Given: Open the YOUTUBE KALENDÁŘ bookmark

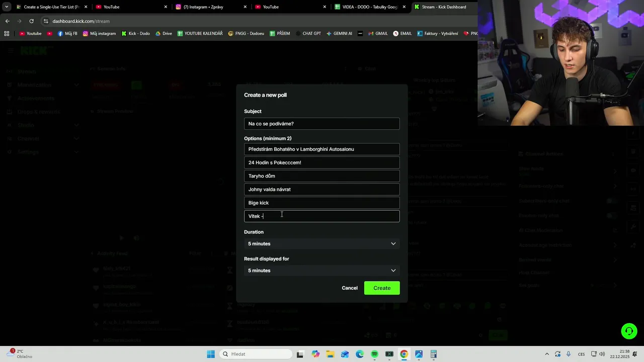Looking at the screenshot, I should [200, 34].
